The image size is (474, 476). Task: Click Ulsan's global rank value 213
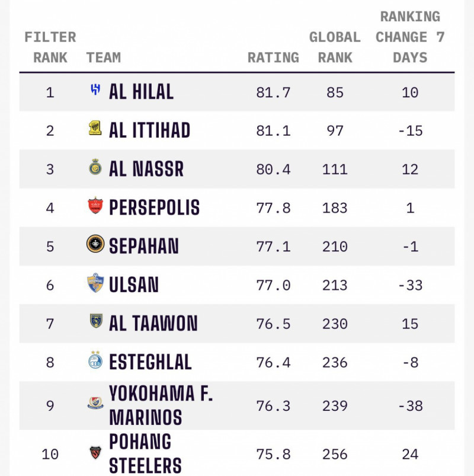pos(335,285)
